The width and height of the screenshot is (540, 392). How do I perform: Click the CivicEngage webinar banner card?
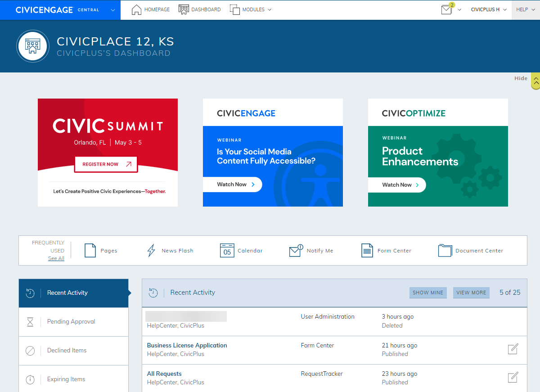[x=273, y=153]
